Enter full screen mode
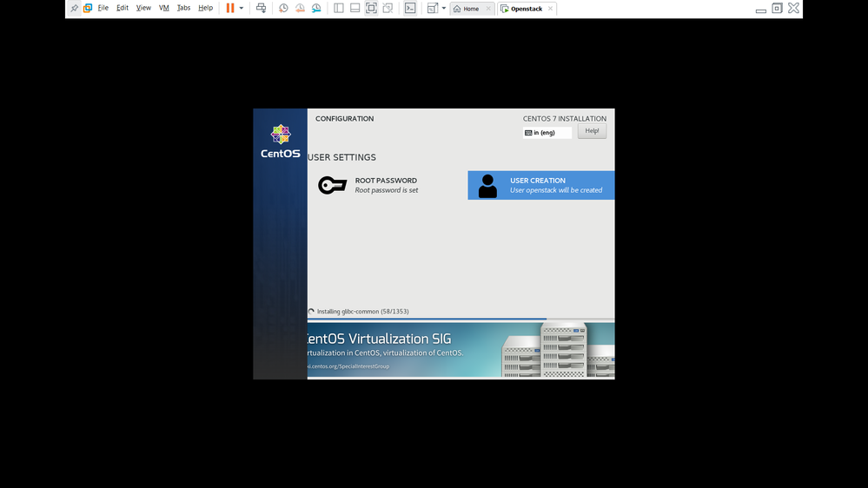 tap(371, 8)
